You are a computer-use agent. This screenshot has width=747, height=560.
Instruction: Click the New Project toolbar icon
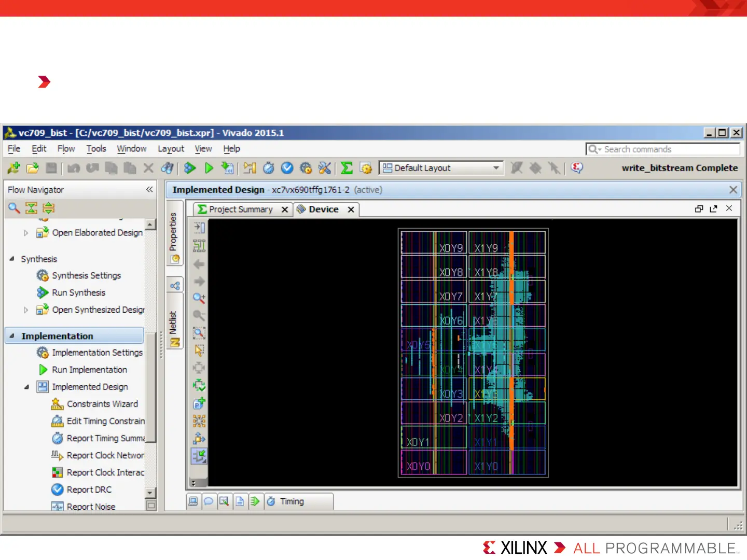point(14,168)
